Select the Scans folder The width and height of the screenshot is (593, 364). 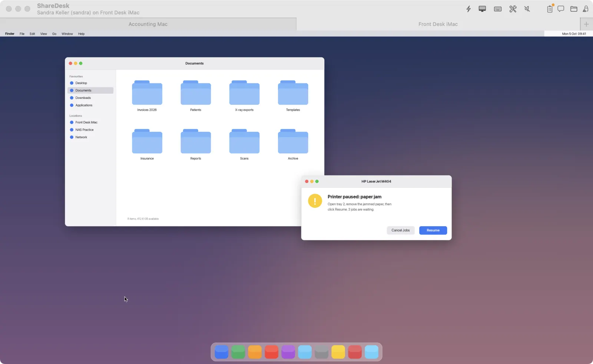coord(244,144)
